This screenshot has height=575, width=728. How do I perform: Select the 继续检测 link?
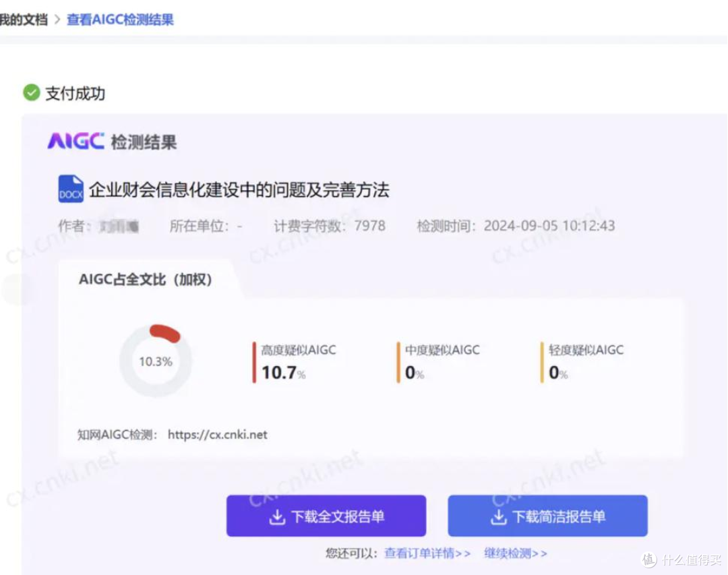pyautogui.click(x=516, y=553)
